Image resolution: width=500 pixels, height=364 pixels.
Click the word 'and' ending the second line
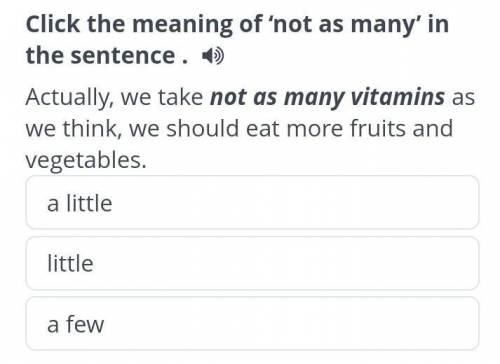coord(433,128)
